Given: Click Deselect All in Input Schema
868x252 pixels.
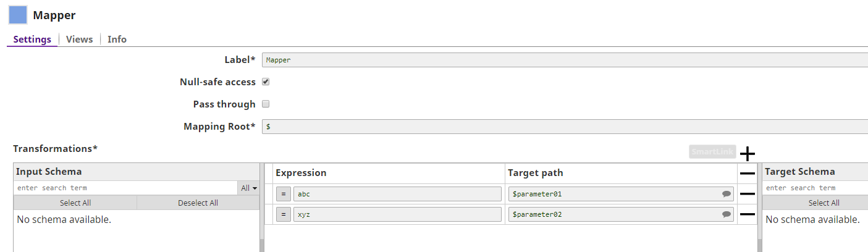Looking at the screenshot, I should [198, 203].
